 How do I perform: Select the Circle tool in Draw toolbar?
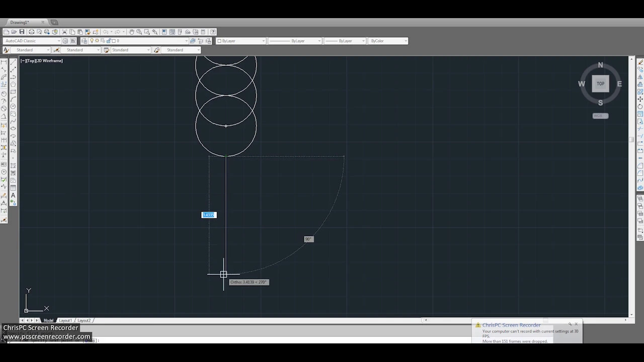point(13,106)
